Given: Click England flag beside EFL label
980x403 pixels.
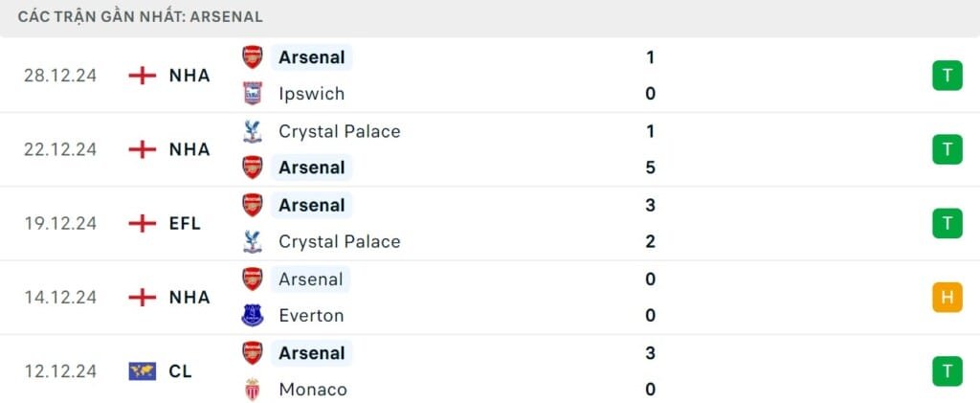Looking at the screenshot, I should pos(142,223).
